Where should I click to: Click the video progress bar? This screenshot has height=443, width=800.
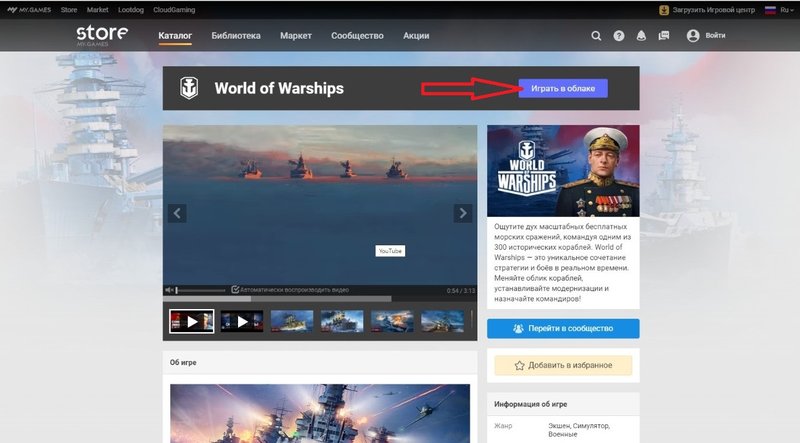(320, 299)
